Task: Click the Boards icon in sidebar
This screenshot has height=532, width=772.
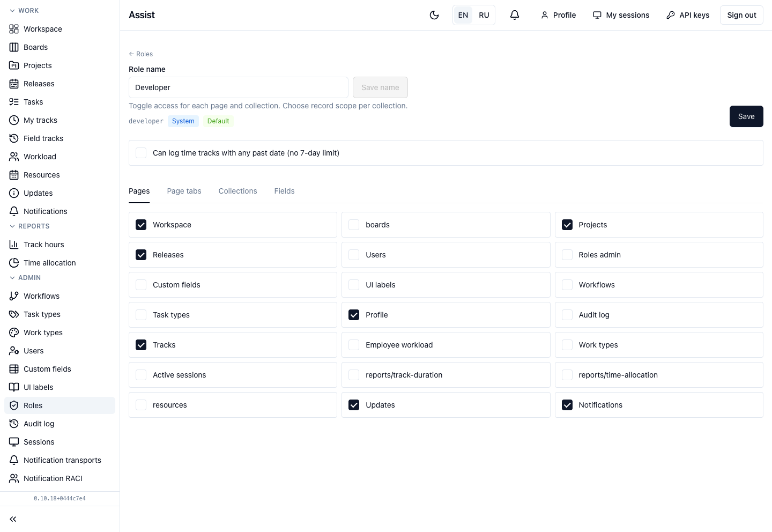Action: click(14, 47)
